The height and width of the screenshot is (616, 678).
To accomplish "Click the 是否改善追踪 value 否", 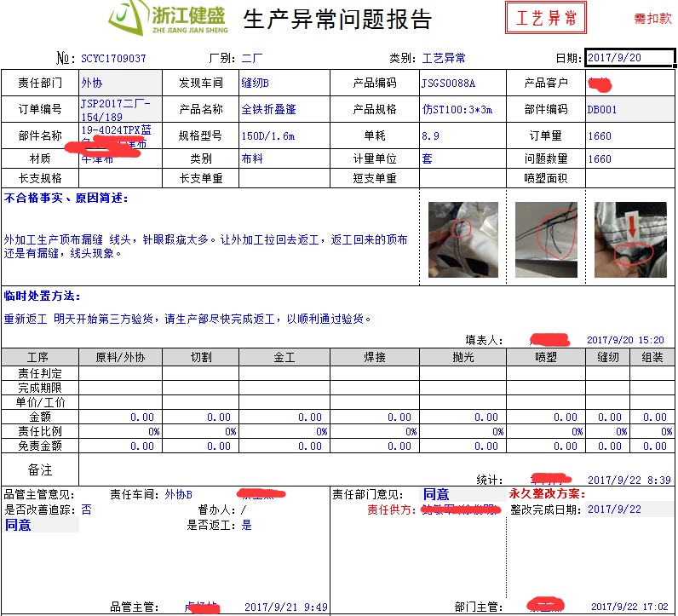I will 86,509.
